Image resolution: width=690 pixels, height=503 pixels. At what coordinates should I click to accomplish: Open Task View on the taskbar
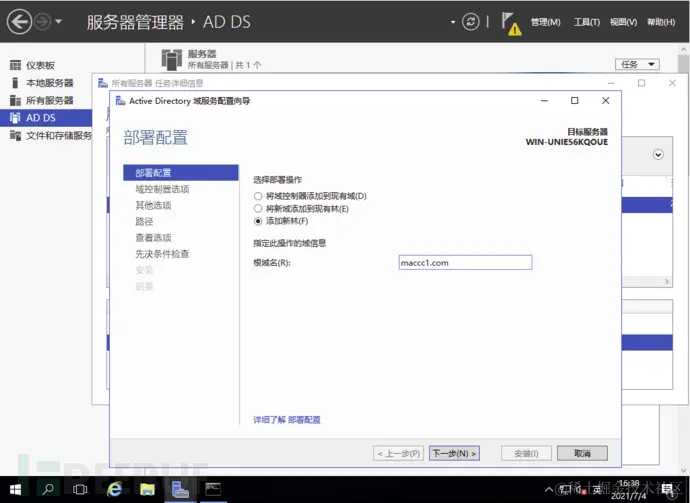(x=80, y=489)
